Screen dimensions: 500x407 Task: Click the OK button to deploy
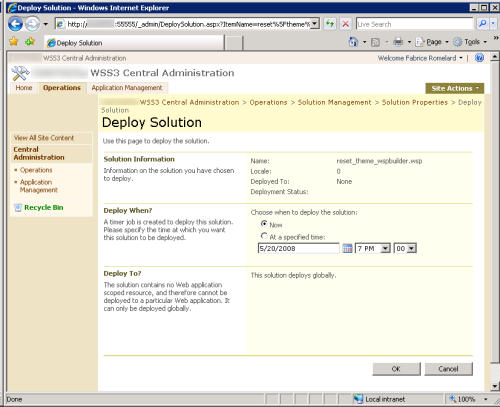tap(396, 369)
